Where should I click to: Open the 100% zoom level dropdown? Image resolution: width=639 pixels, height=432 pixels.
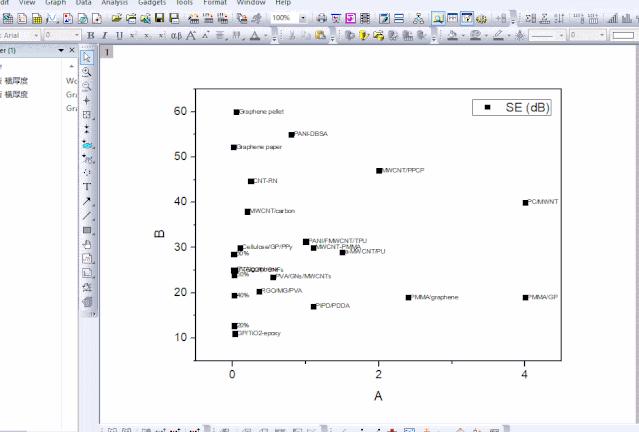pos(303,18)
